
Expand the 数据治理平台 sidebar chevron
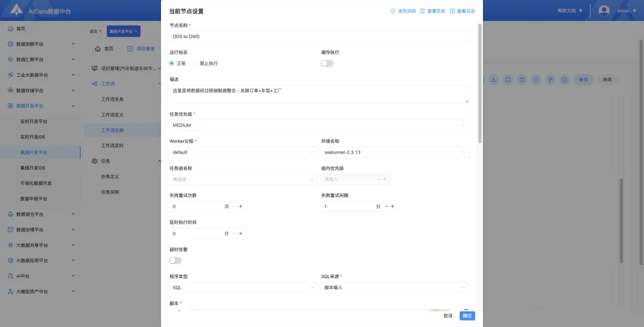[x=73, y=230]
